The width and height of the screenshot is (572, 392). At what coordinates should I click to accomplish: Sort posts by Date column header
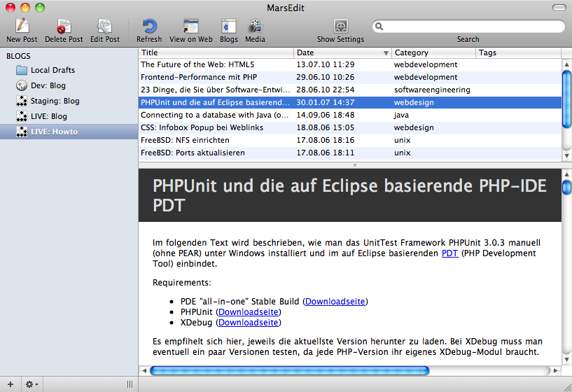click(342, 52)
